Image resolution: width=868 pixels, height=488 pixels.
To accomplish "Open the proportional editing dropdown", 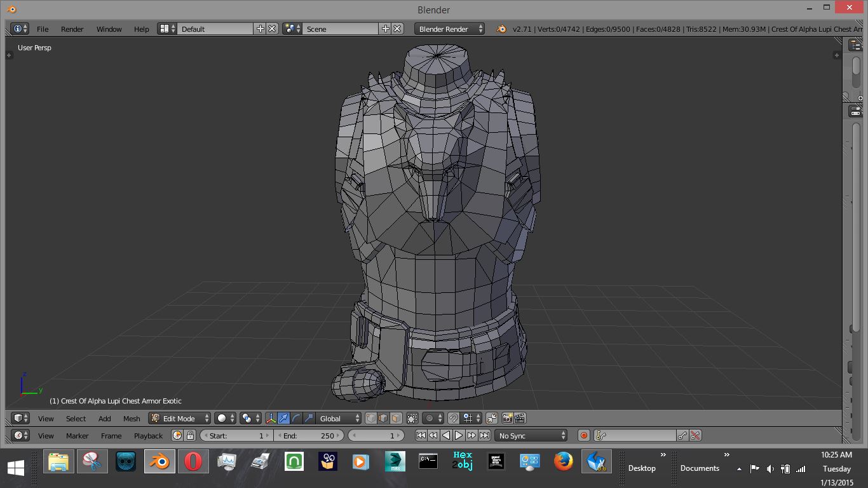I will click(433, 418).
